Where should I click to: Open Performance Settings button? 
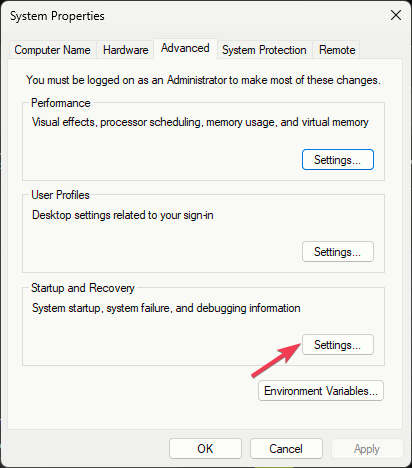point(338,160)
